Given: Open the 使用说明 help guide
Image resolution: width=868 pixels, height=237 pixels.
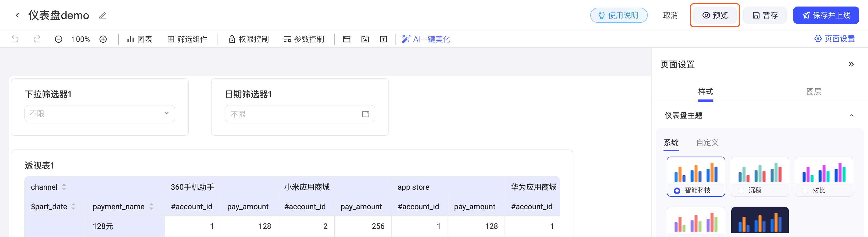Looking at the screenshot, I should pos(619,15).
